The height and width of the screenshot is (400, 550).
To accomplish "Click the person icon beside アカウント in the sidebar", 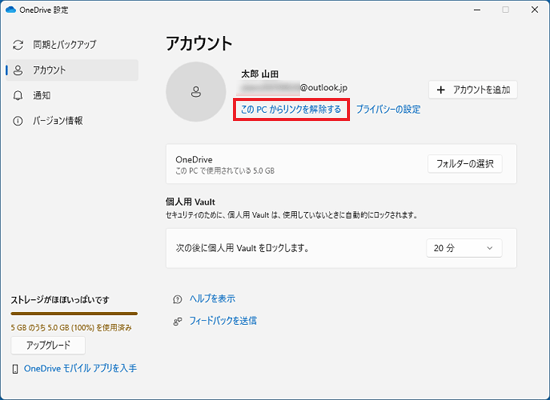I will click(18, 70).
